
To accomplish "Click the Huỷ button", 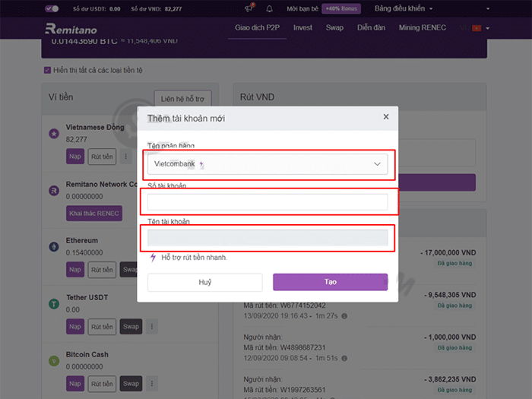I will click(x=205, y=282).
